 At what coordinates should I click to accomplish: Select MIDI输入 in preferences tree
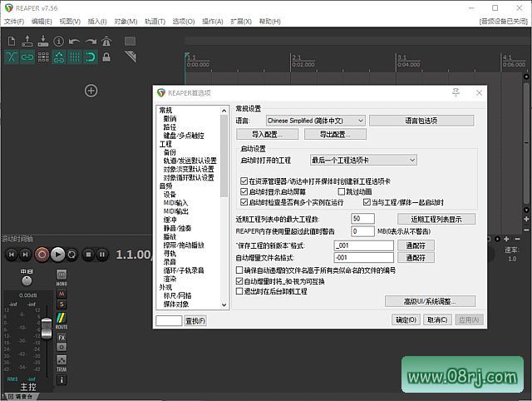[x=175, y=203]
